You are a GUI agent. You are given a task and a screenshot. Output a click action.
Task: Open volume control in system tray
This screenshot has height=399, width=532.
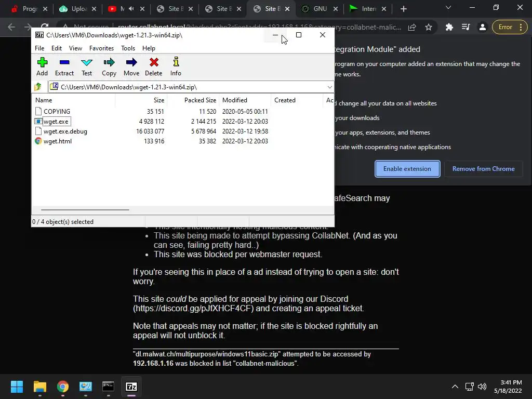482,387
